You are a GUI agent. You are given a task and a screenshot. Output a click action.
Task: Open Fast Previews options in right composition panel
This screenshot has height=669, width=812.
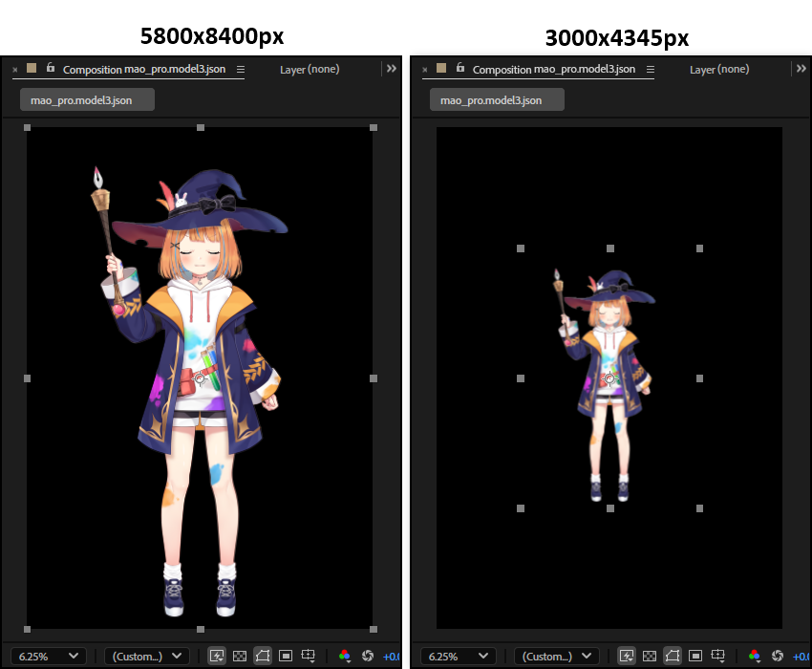click(x=627, y=656)
